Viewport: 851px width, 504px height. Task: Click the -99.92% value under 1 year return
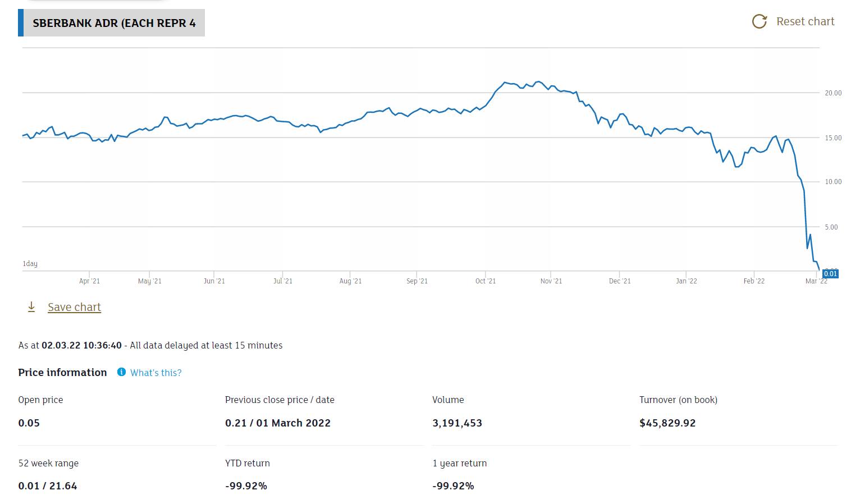pyautogui.click(x=453, y=486)
